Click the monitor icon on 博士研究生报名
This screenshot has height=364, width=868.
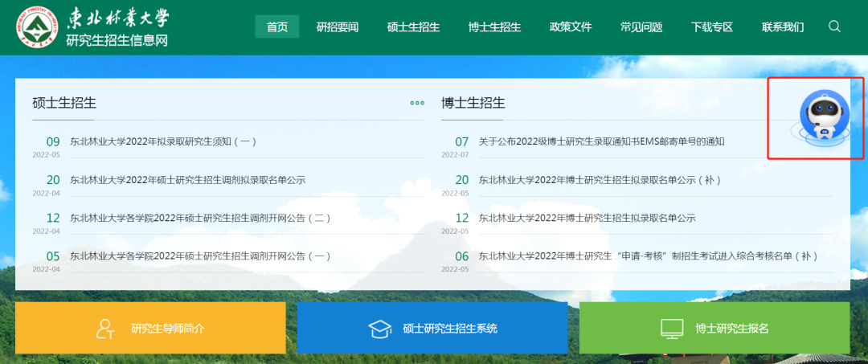[673, 329]
